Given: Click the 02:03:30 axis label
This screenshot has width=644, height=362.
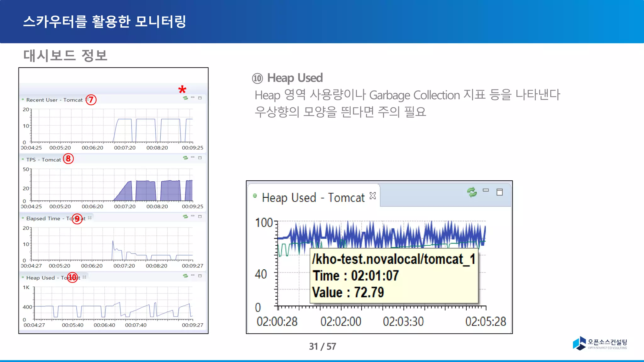Looking at the screenshot, I should coord(403,321).
